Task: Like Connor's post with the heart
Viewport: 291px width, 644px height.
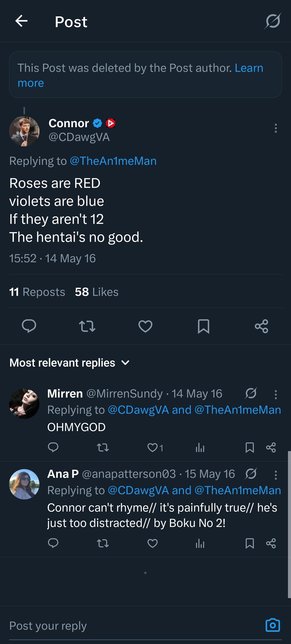Action: point(145,326)
